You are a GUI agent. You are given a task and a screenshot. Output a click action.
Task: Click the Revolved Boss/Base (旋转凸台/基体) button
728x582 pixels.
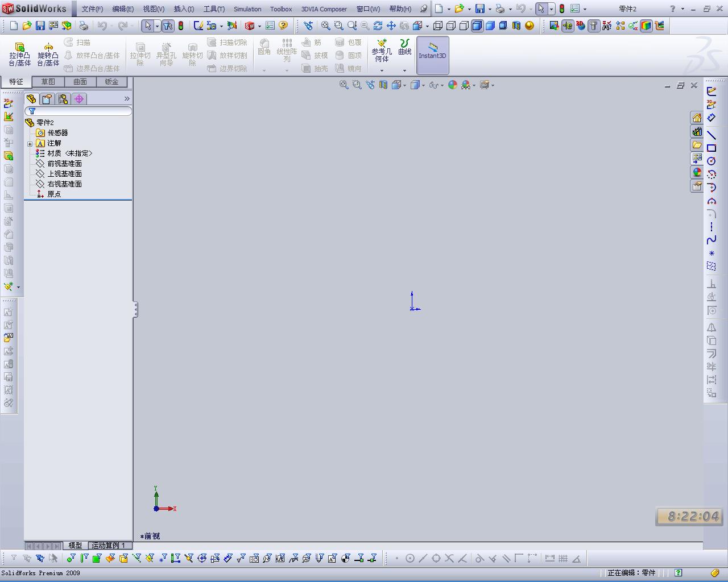pyautogui.click(x=48, y=55)
